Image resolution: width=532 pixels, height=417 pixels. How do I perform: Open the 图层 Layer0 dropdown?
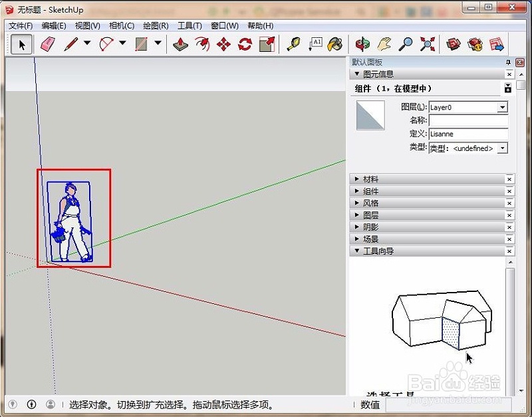tap(503, 107)
